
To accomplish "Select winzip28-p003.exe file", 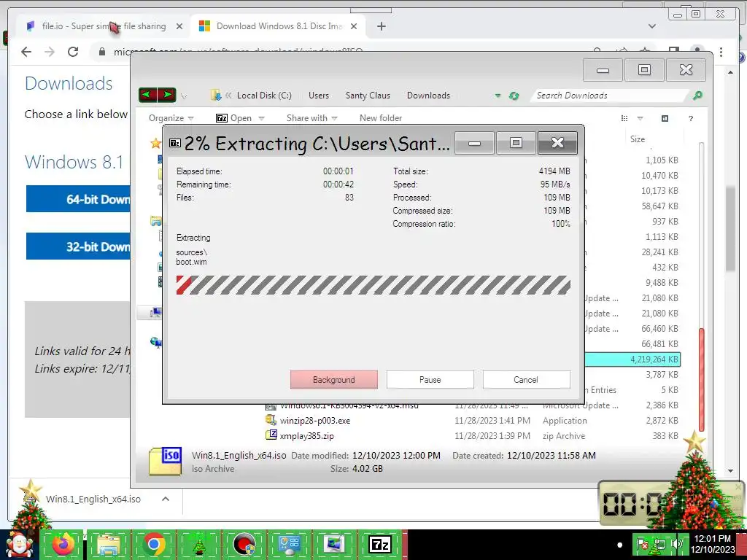I will tap(315, 421).
